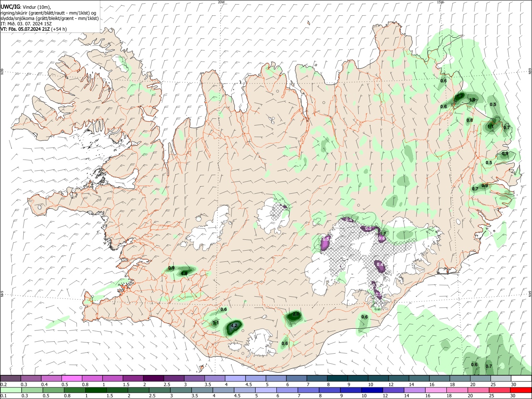Click the 0.2 label in the legend
This screenshot has height=399, width=532.
(3, 384)
